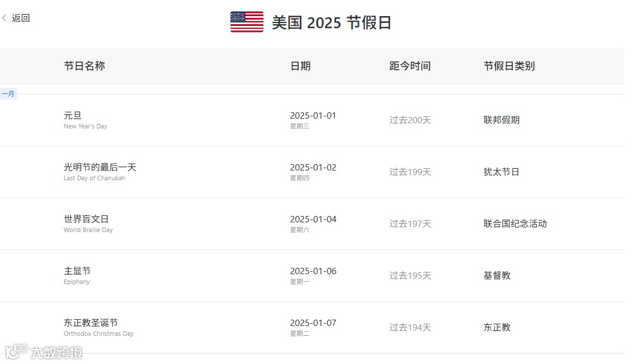This screenshot has height=364, width=632.
Task: Select the 世界盲文日 World Braille Day entry
Action: [312, 223]
